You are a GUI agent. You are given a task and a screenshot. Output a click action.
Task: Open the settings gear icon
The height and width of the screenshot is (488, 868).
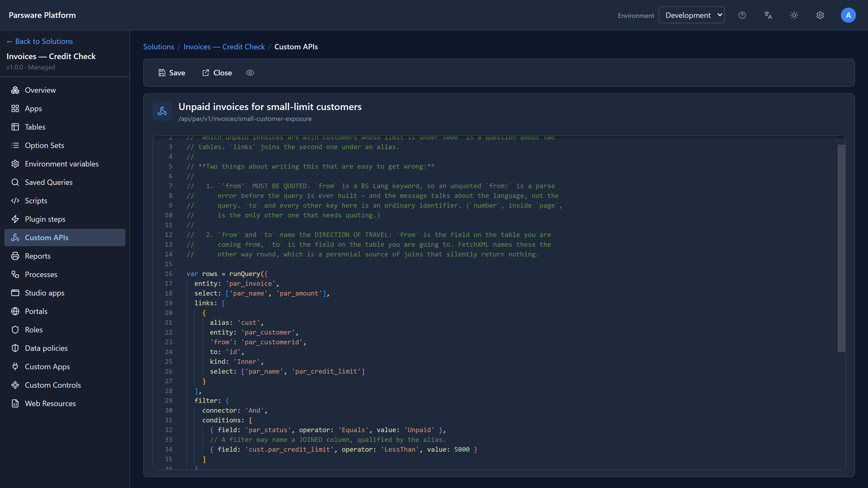tap(820, 15)
